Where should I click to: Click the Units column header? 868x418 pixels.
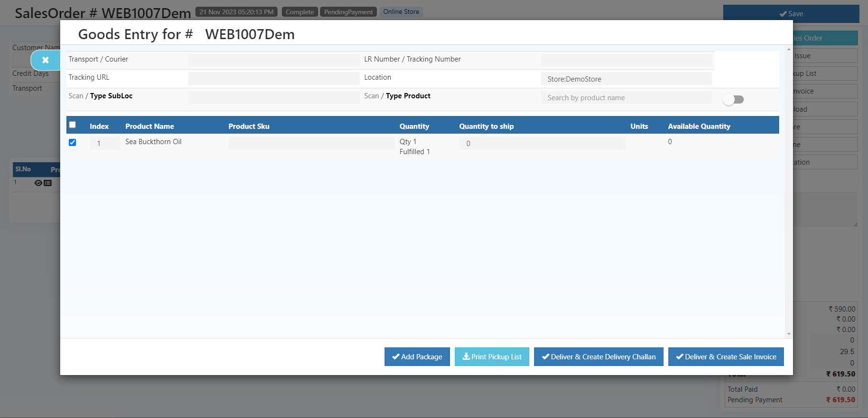pos(639,126)
